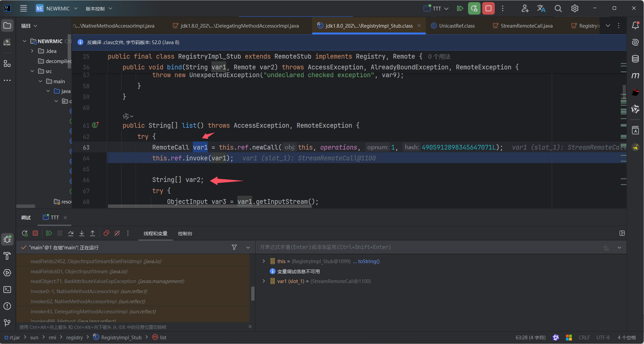Open thread selector dropdown arrow
The width and height of the screenshot is (644, 344).
coord(248,247)
